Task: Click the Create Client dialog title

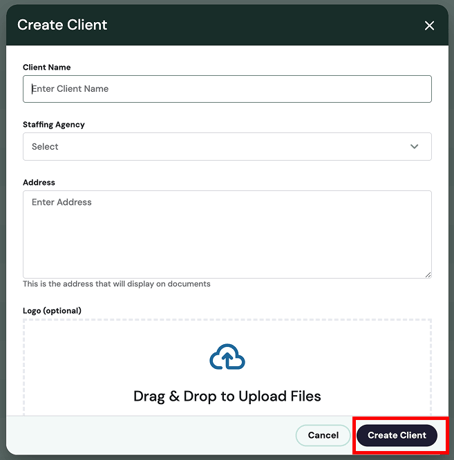Action: (62, 25)
